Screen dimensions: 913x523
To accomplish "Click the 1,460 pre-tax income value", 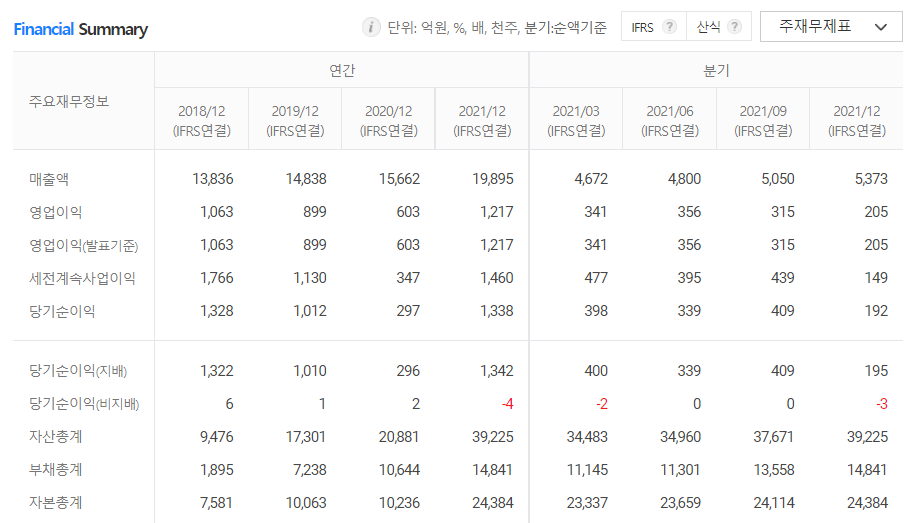I will point(497,278).
